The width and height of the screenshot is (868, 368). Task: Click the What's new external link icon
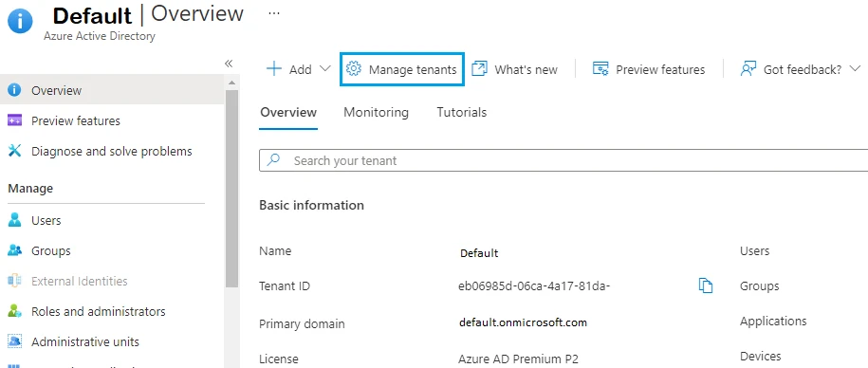click(x=479, y=68)
